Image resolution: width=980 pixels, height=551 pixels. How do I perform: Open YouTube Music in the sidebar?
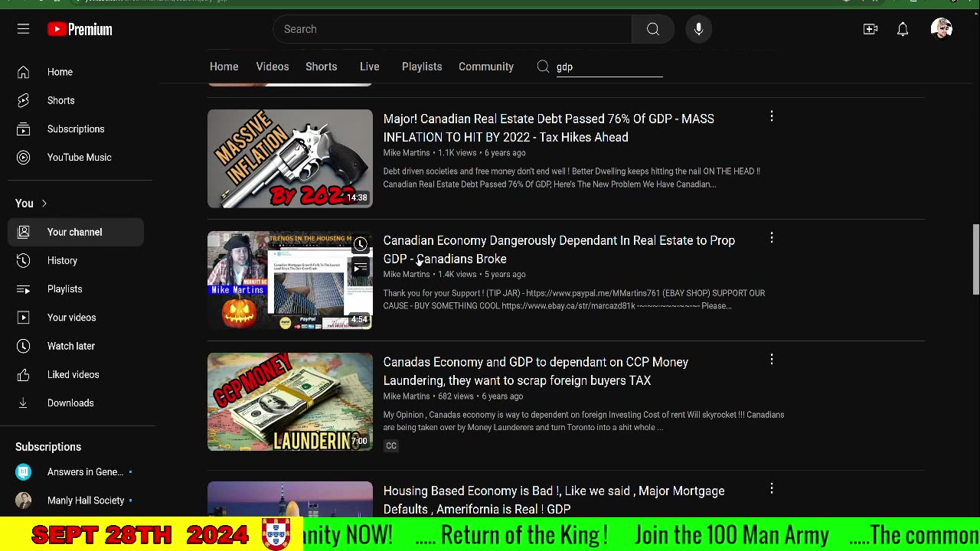click(75, 157)
